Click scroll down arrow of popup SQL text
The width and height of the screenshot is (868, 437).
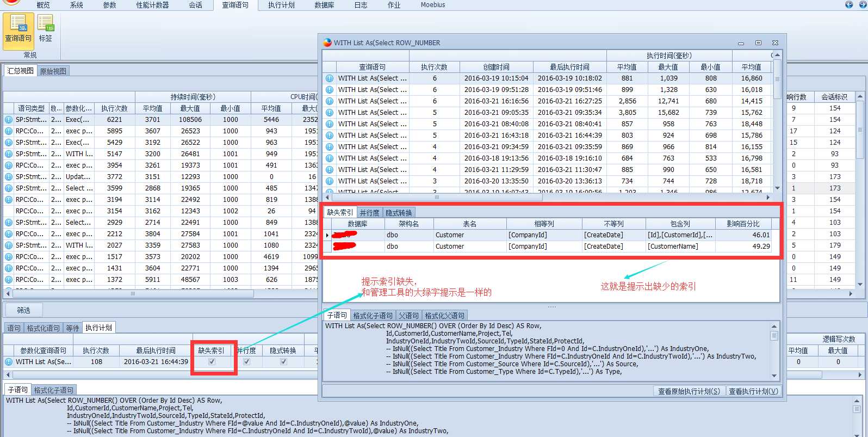(774, 376)
